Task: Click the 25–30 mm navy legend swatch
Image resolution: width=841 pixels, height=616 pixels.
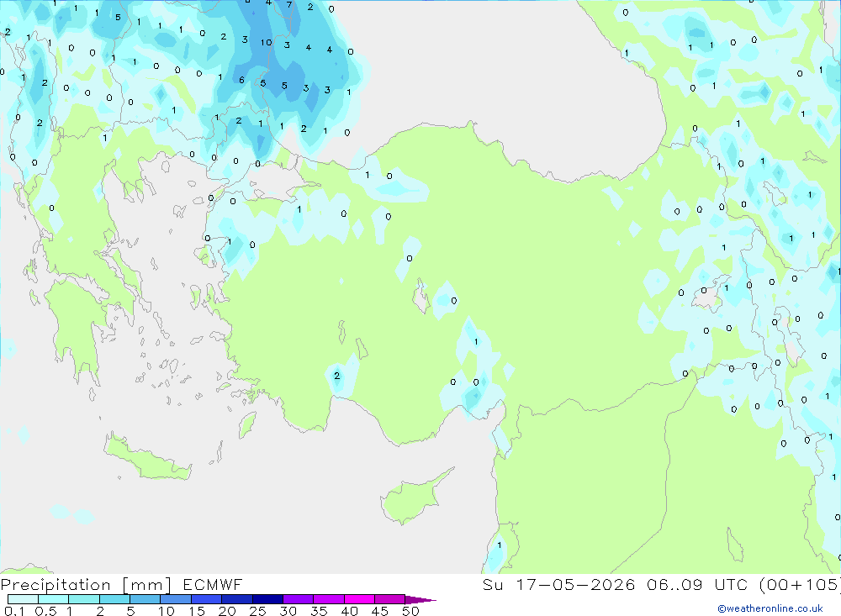Action: point(267,599)
